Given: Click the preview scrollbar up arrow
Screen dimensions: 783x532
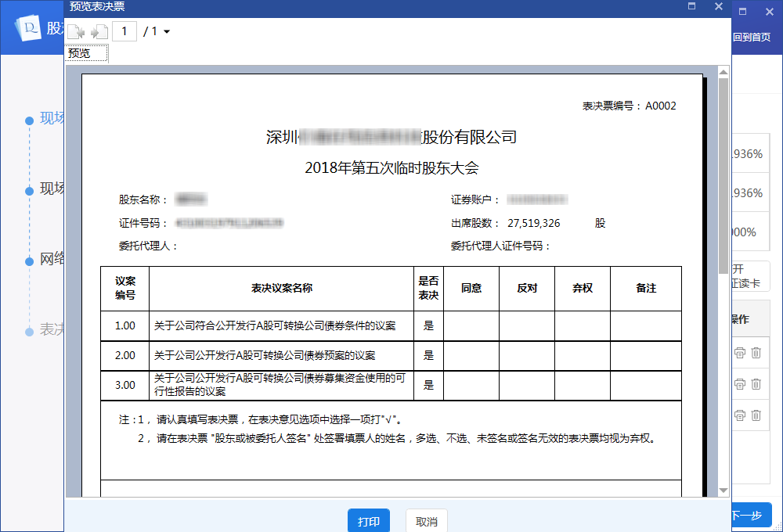Looking at the screenshot, I should (x=723, y=72).
